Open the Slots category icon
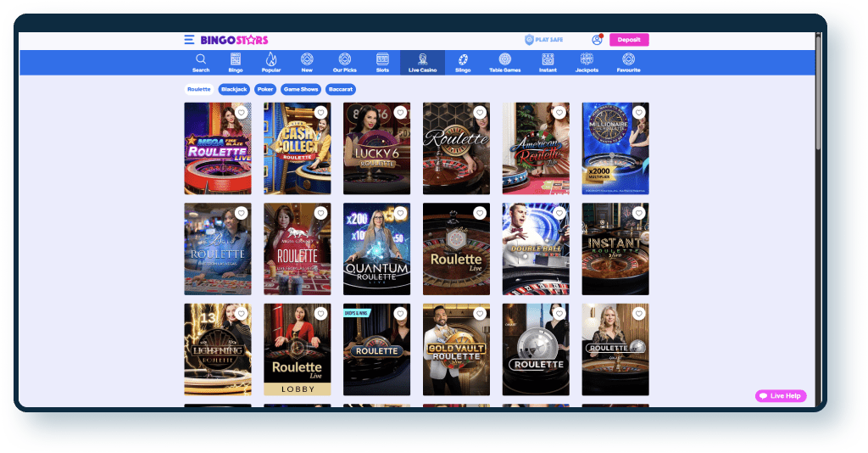The image size is (868, 453). pos(382,62)
